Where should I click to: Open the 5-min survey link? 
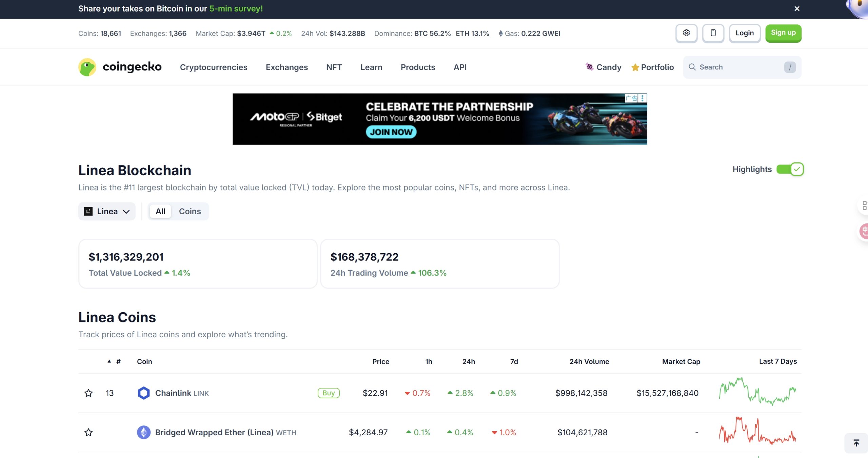pos(236,9)
